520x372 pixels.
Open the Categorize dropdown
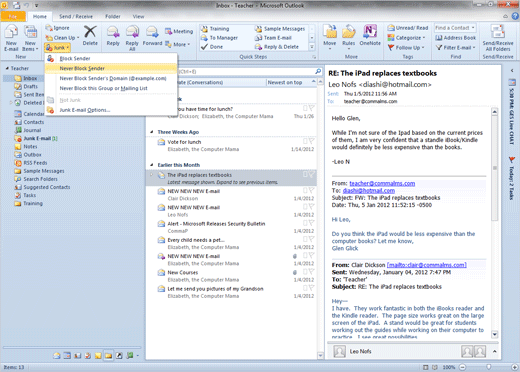(407, 38)
